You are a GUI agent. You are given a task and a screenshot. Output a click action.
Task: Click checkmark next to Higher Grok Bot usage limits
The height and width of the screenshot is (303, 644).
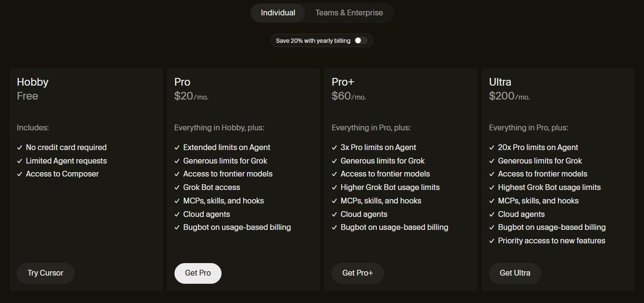tap(334, 188)
